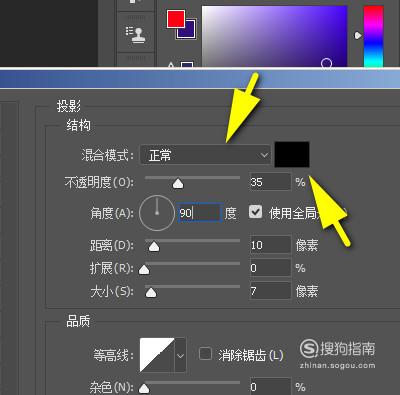Click the 混合模式 label text

pyautogui.click(x=107, y=155)
